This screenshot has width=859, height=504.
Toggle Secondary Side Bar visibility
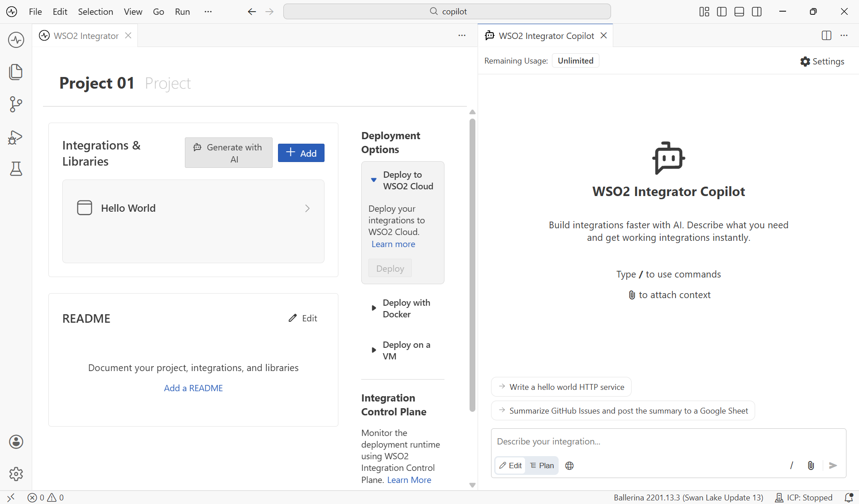[757, 12]
